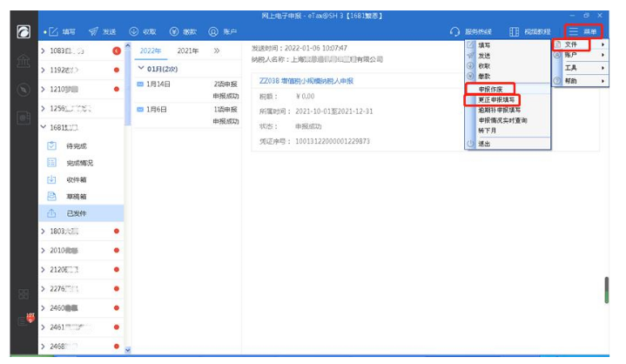Viewport: 626px width, 364px height.
Task: Click the sidebar message icon with red badge
Action: [x=25, y=320]
